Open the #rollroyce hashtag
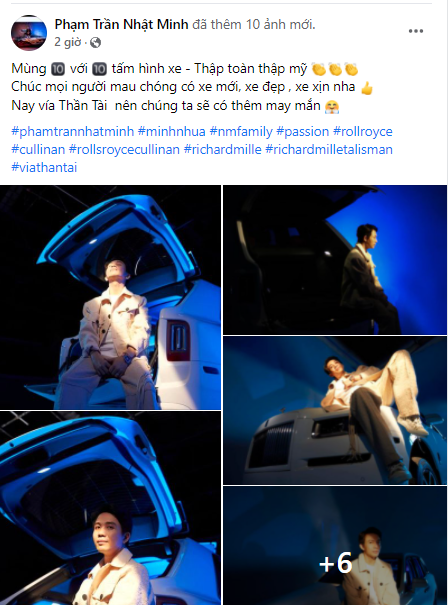Viewport: 448px width, 605px height. (363, 132)
